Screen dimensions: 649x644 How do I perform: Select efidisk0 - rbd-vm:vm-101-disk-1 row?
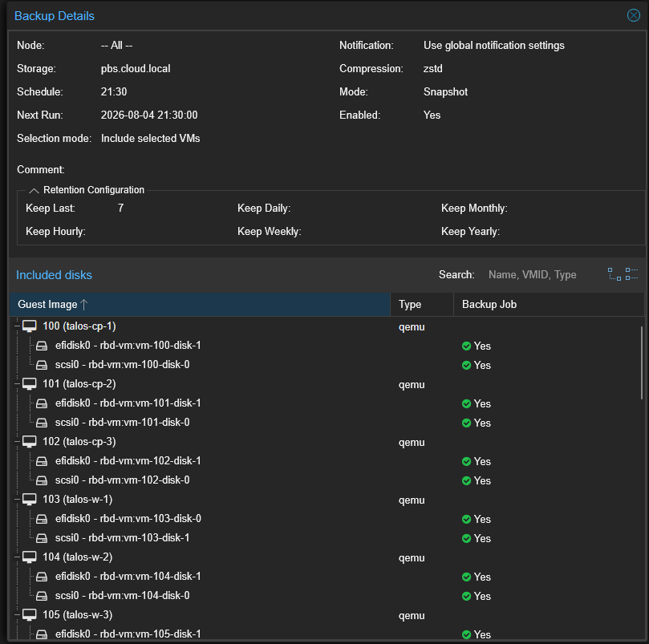327,403
